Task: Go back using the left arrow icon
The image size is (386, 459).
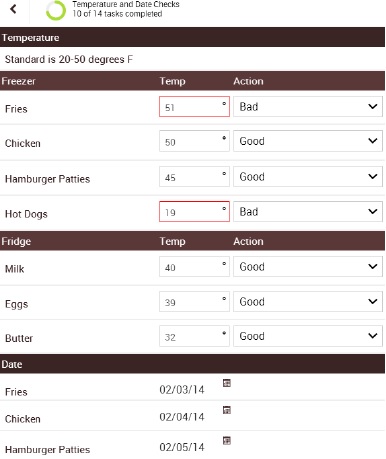Action: (x=13, y=9)
